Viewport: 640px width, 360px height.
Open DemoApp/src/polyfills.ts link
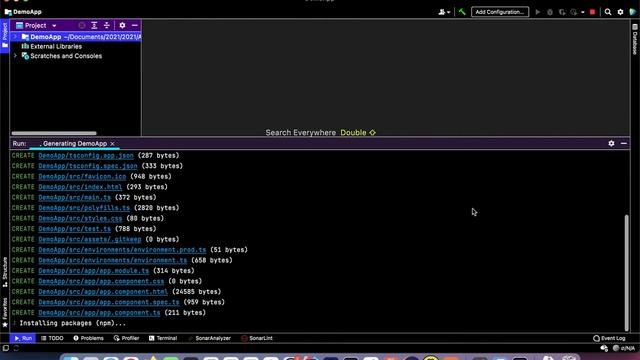84,208
